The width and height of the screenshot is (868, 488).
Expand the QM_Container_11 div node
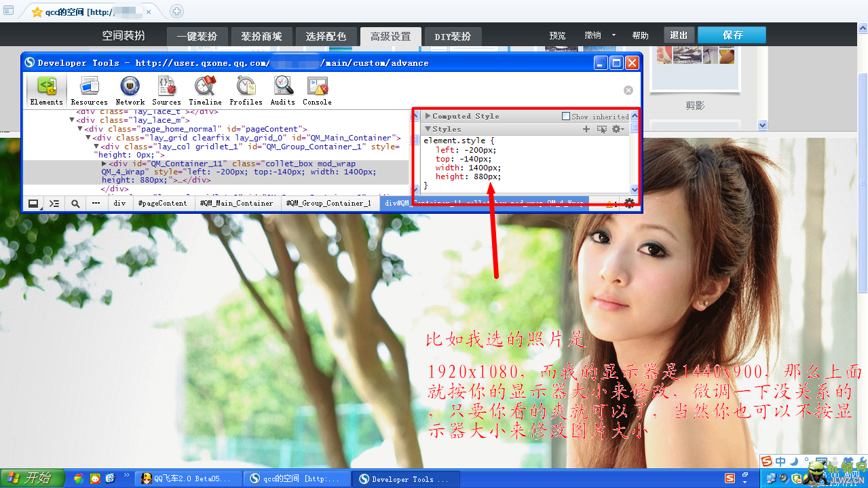(104, 164)
